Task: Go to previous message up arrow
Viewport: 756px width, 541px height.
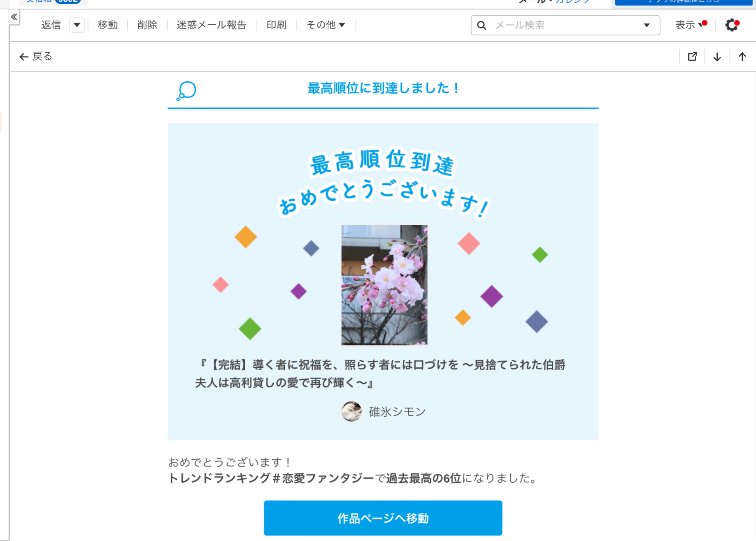Action: coord(742,57)
